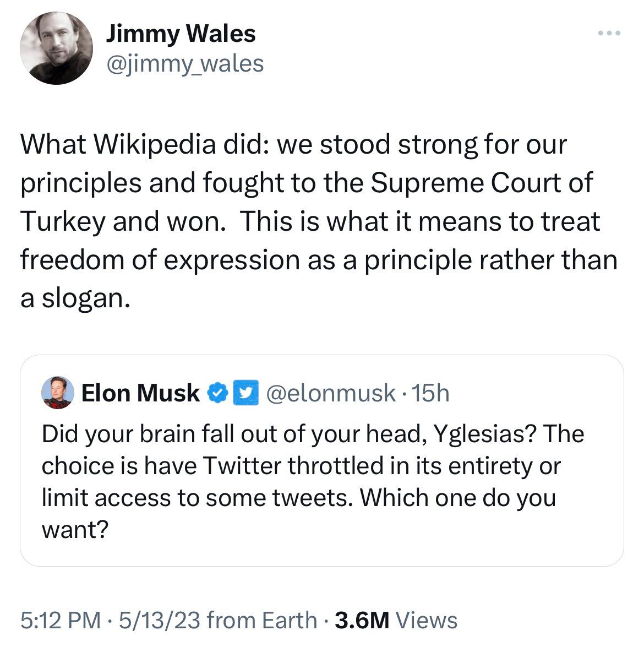Click the Jimmy Wales display name
Image resolution: width=644 pixels, height=647 pixels.
[181, 34]
